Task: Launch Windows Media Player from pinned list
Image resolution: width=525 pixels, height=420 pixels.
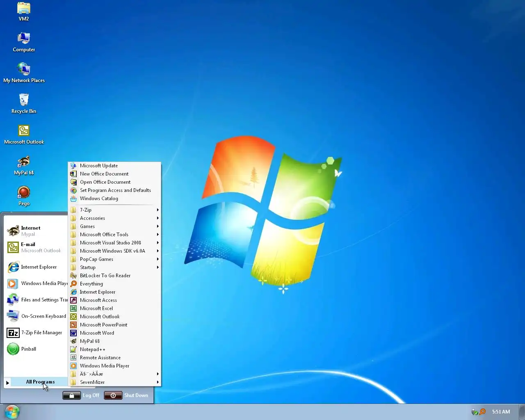Action: point(36,283)
